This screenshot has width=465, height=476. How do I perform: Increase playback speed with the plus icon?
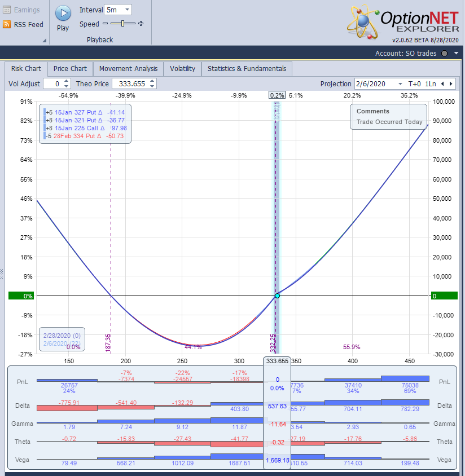141,23
